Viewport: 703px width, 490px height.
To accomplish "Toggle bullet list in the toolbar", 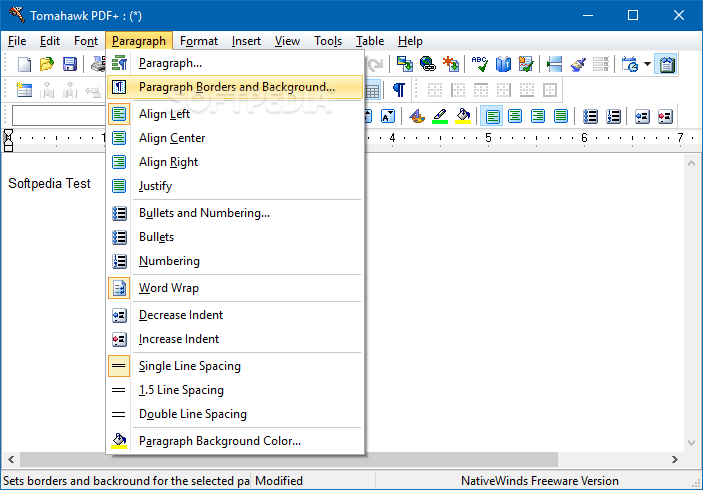I will (x=590, y=117).
